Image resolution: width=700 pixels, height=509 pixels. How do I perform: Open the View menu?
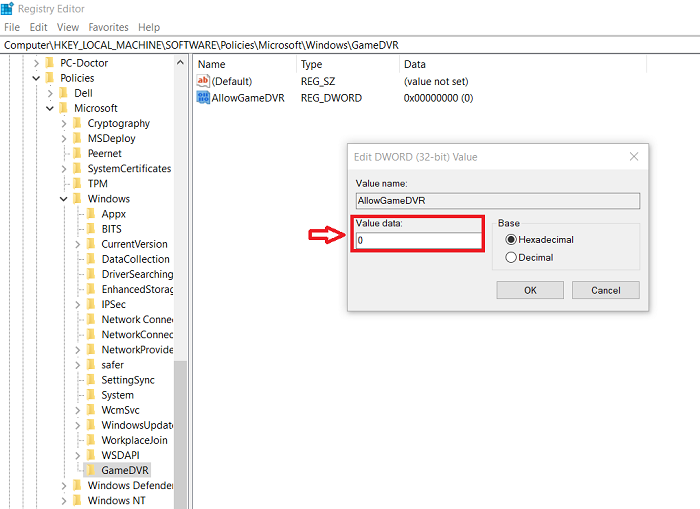[68, 27]
